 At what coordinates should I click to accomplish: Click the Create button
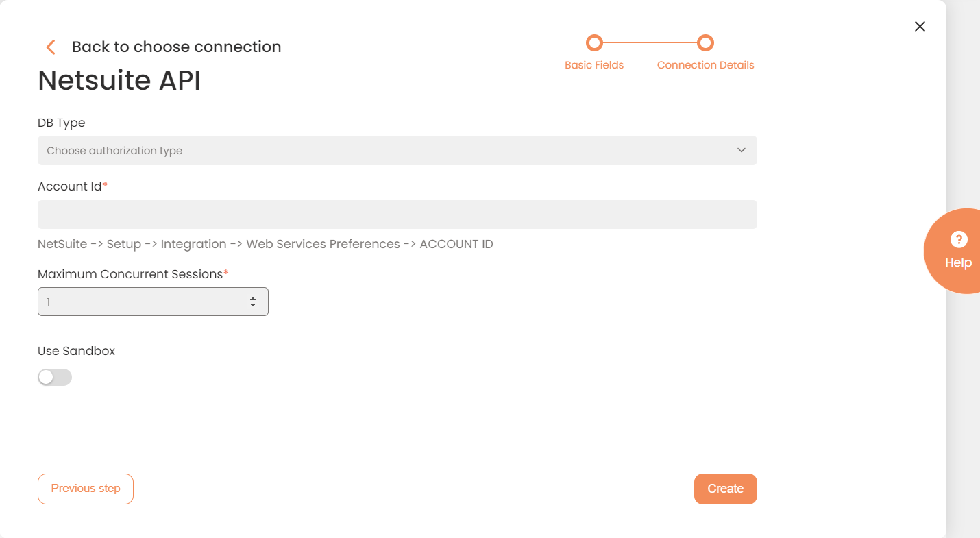pyautogui.click(x=725, y=489)
